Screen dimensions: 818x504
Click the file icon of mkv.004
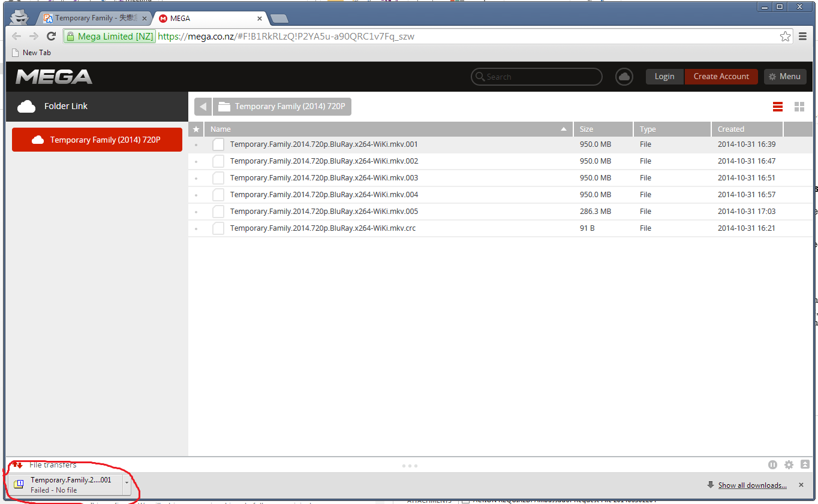[218, 195]
